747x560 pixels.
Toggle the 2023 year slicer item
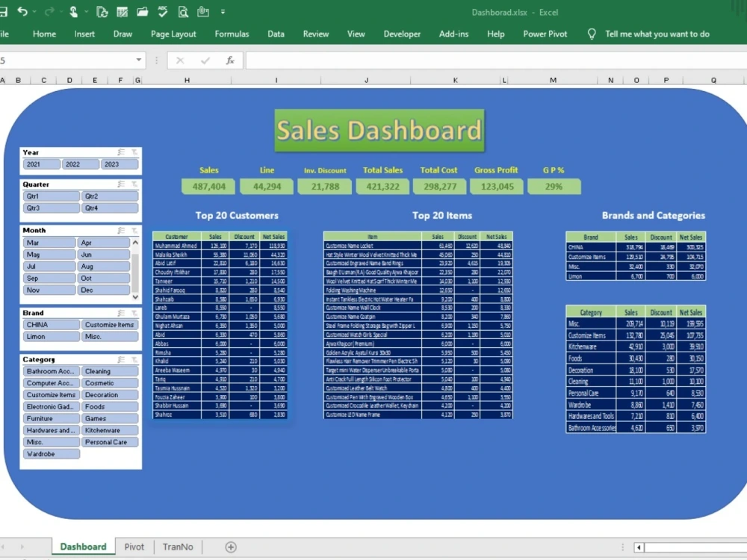click(x=120, y=164)
